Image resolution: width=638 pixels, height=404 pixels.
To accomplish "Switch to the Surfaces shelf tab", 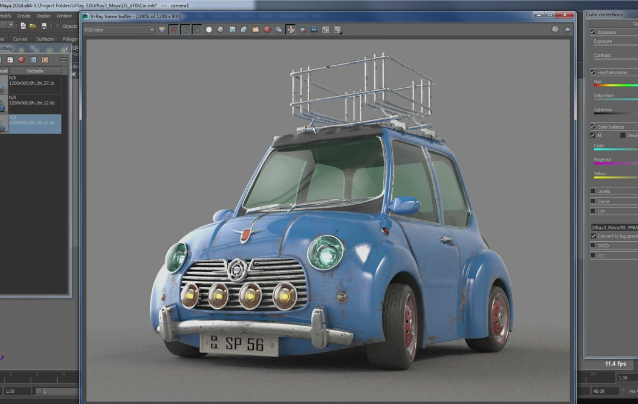I will point(45,39).
